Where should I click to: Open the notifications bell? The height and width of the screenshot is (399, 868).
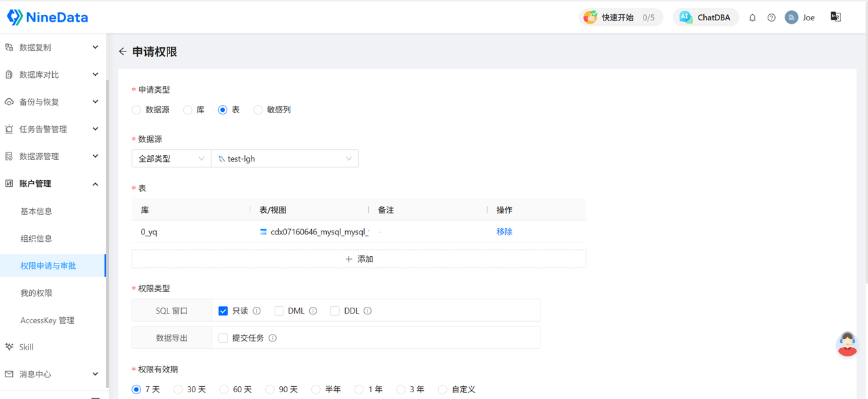(752, 18)
